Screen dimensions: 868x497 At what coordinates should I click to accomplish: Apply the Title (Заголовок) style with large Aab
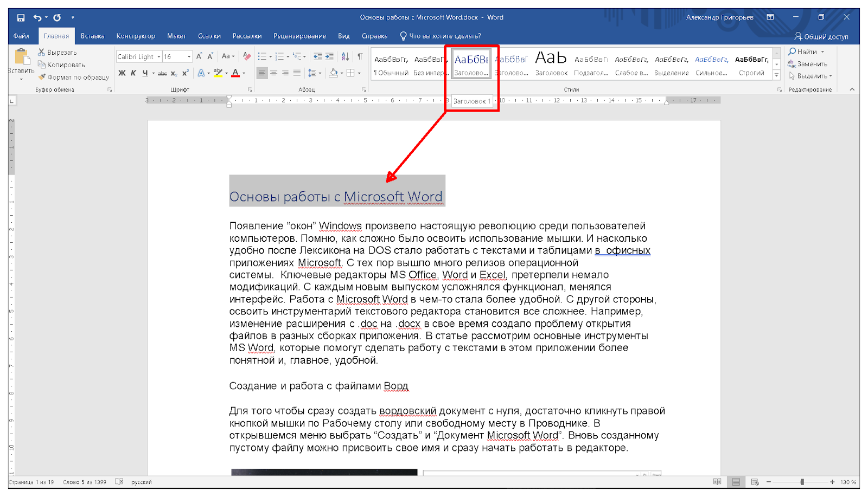[551, 64]
